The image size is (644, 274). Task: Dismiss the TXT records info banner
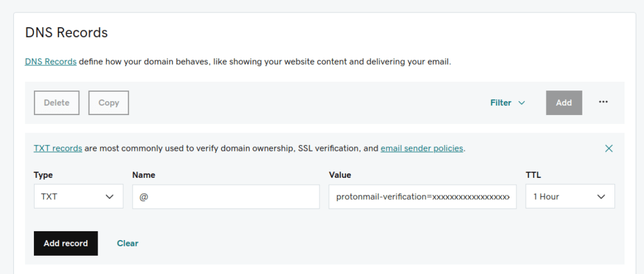[x=608, y=148]
